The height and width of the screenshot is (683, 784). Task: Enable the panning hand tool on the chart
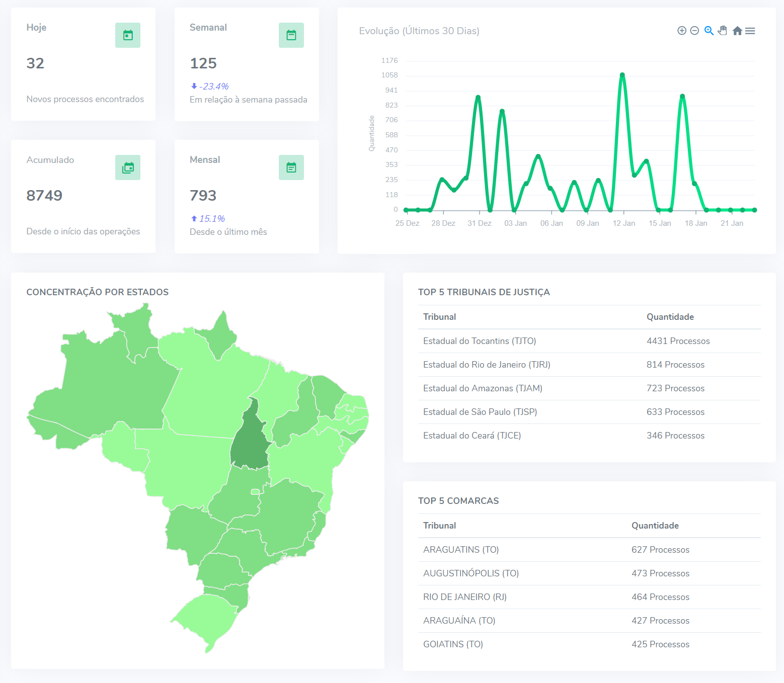(x=723, y=30)
